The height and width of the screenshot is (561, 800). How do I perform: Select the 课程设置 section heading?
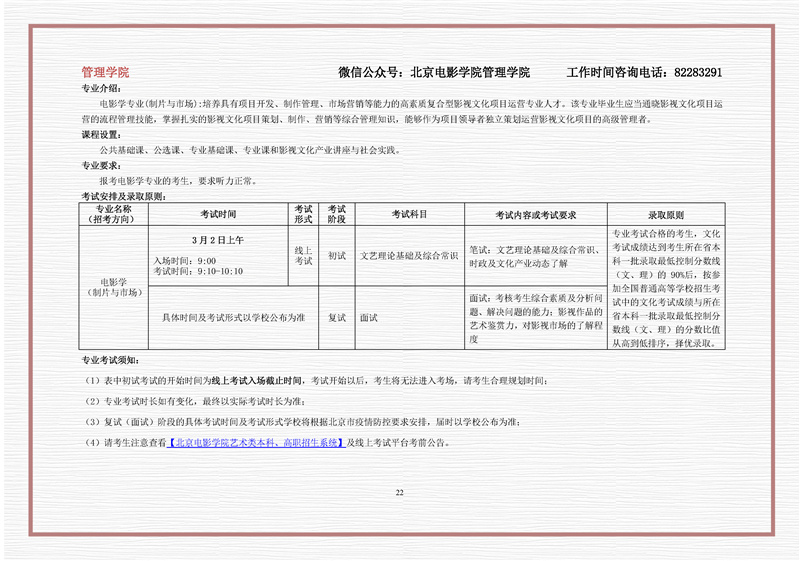[101, 135]
